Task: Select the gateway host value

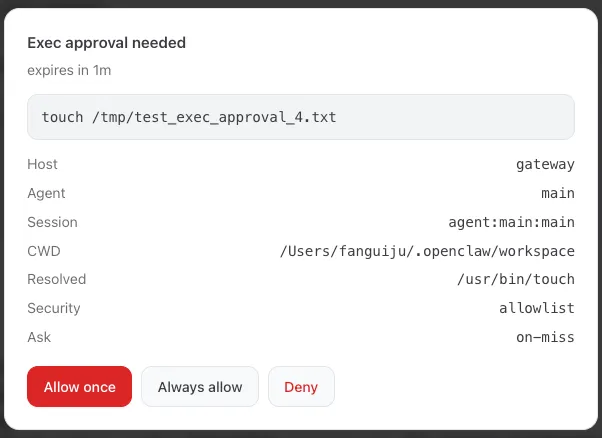Action: pos(545,164)
